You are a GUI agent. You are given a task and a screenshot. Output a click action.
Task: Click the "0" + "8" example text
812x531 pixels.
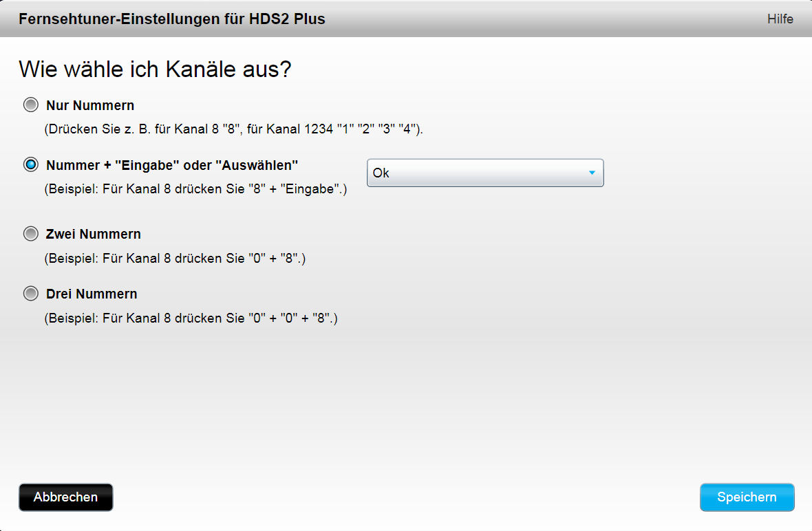(x=175, y=259)
